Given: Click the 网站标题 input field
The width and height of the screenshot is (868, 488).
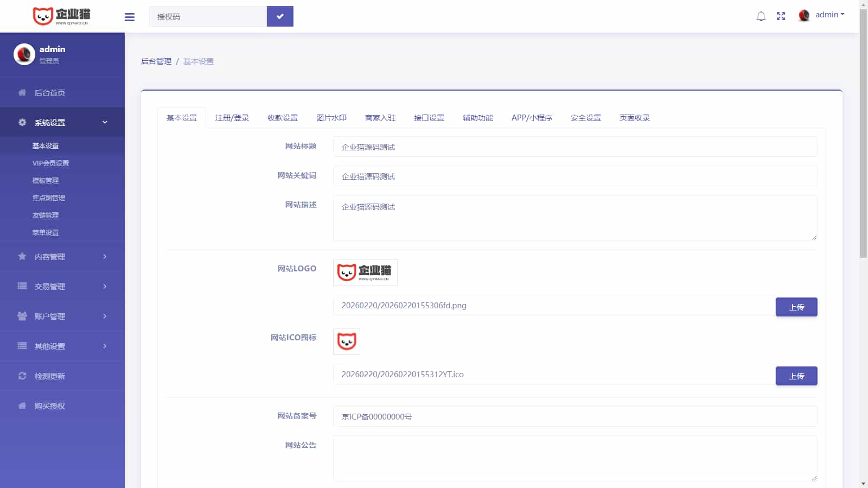Looking at the screenshot, I should click(575, 147).
